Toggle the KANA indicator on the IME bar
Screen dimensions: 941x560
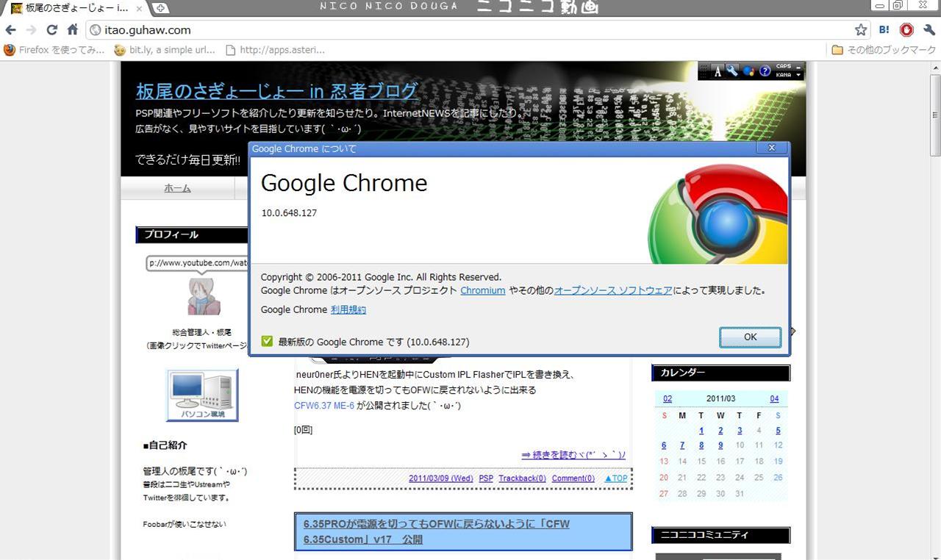(x=784, y=75)
